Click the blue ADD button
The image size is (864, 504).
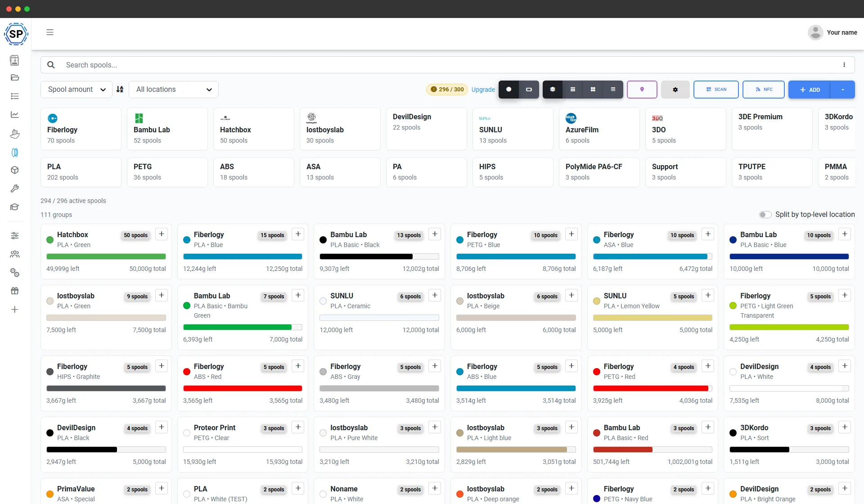click(810, 90)
